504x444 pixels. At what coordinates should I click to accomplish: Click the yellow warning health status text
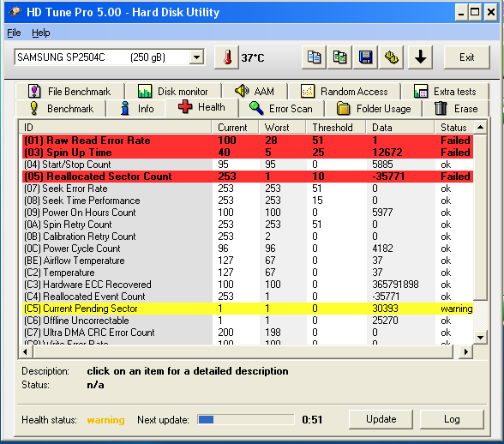(x=105, y=420)
